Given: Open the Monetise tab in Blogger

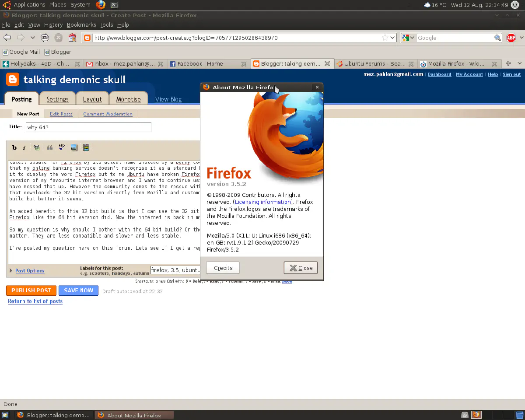Looking at the screenshot, I should coord(129,99).
